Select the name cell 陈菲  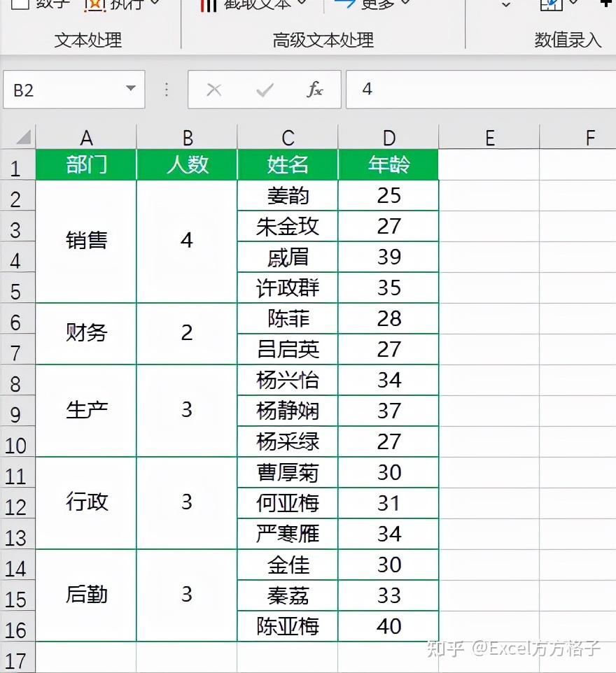pyautogui.click(x=288, y=318)
